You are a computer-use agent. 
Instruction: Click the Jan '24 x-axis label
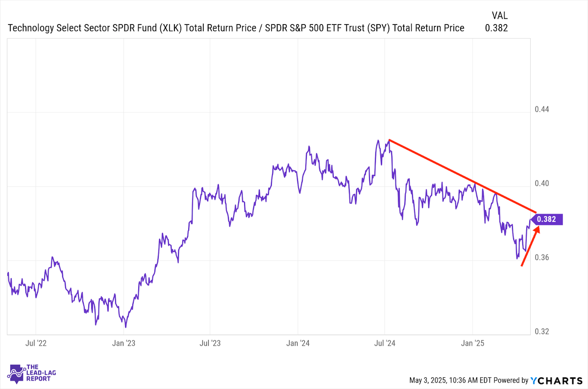pyautogui.click(x=298, y=343)
